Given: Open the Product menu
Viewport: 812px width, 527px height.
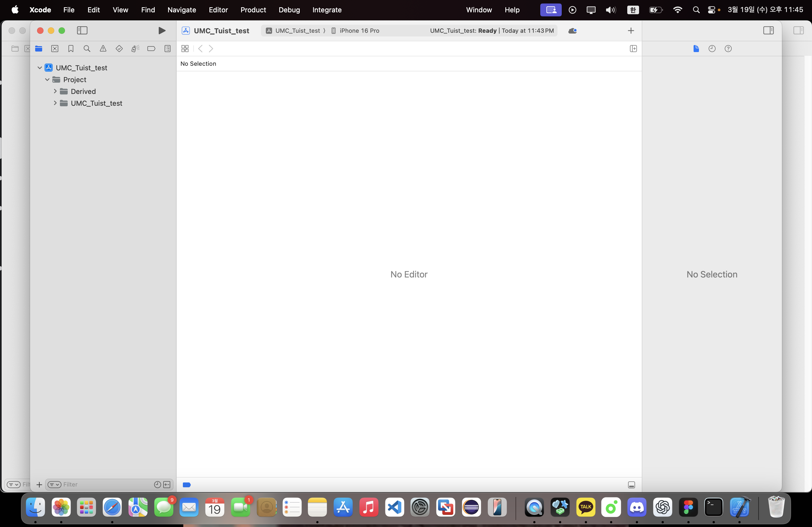Looking at the screenshot, I should coord(253,10).
